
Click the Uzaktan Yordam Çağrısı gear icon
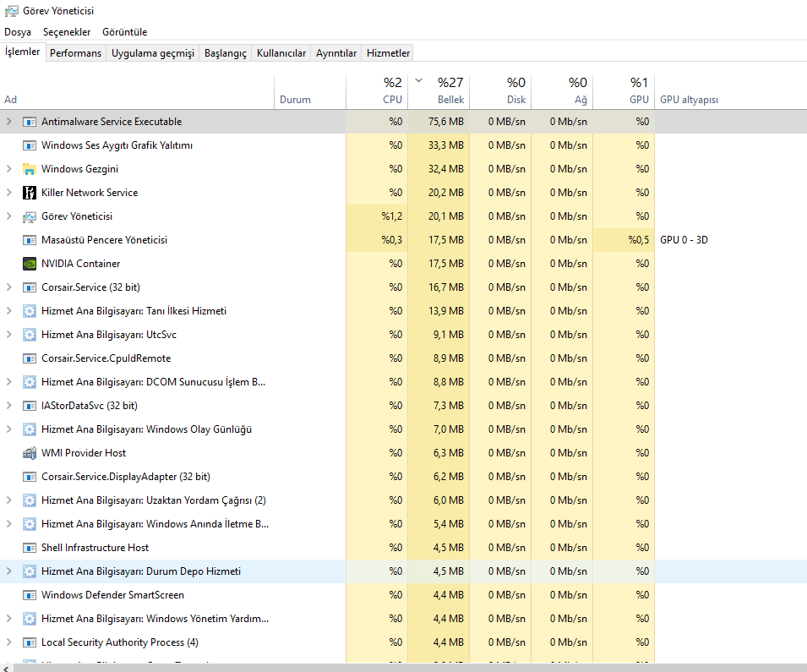(30, 501)
